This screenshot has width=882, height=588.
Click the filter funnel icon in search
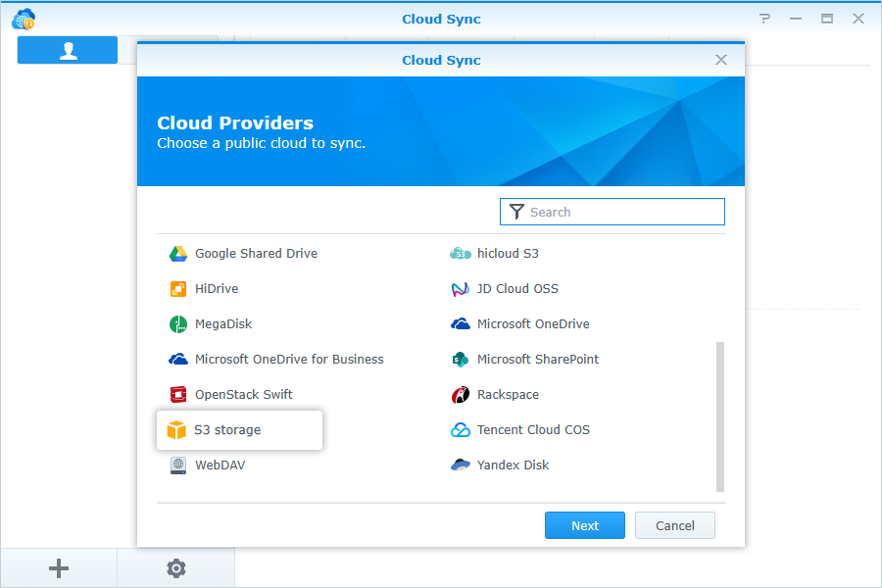[516, 212]
